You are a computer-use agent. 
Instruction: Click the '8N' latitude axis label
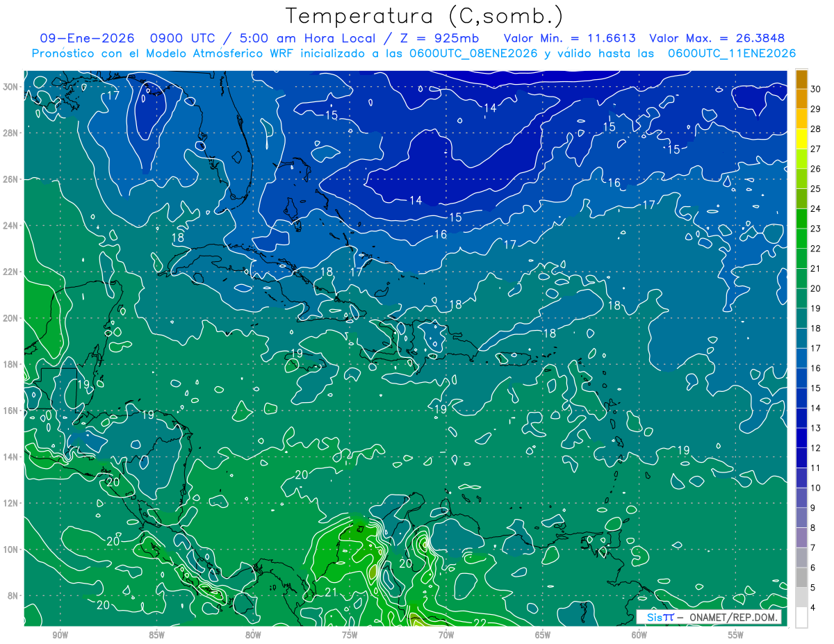pyautogui.click(x=14, y=595)
